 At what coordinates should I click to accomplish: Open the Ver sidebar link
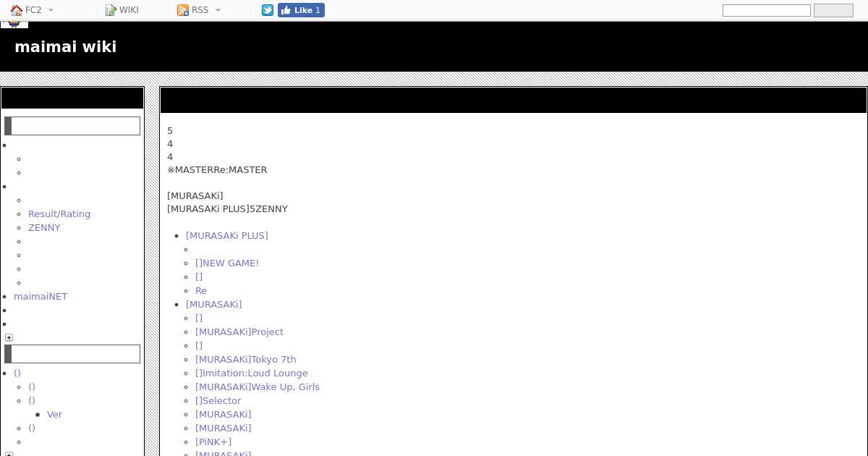(x=54, y=414)
